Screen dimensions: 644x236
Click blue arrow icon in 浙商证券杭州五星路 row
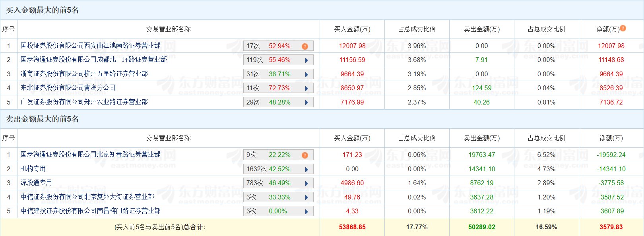coord(306,74)
